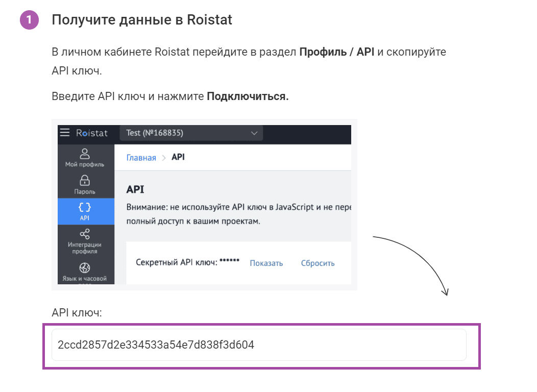
Task: Open Интеграции профиля share icon
Action: click(85, 234)
